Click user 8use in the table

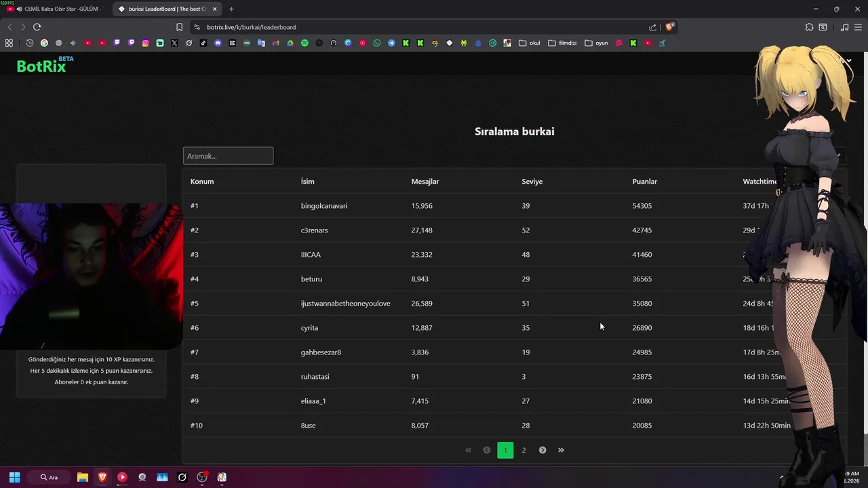point(309,426)
